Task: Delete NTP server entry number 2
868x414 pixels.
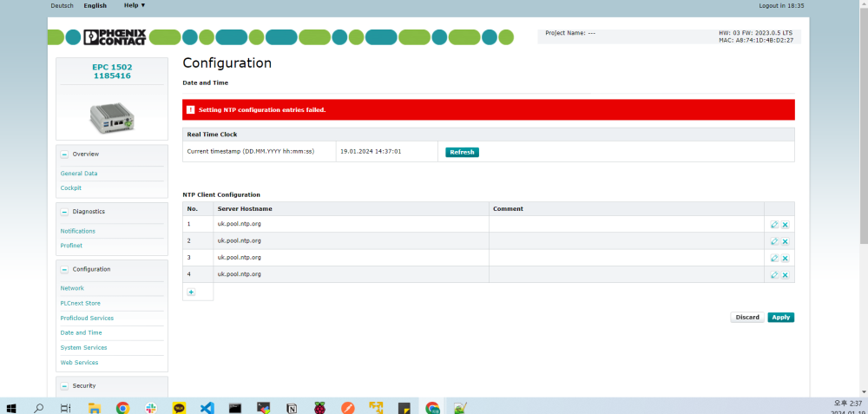Action: point(785,241)
